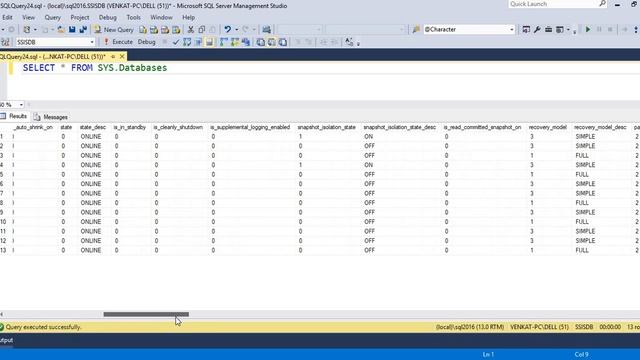Click the recovery_model_desc column header
Screen dimensions: 640x360
click(x=600, y=127)
